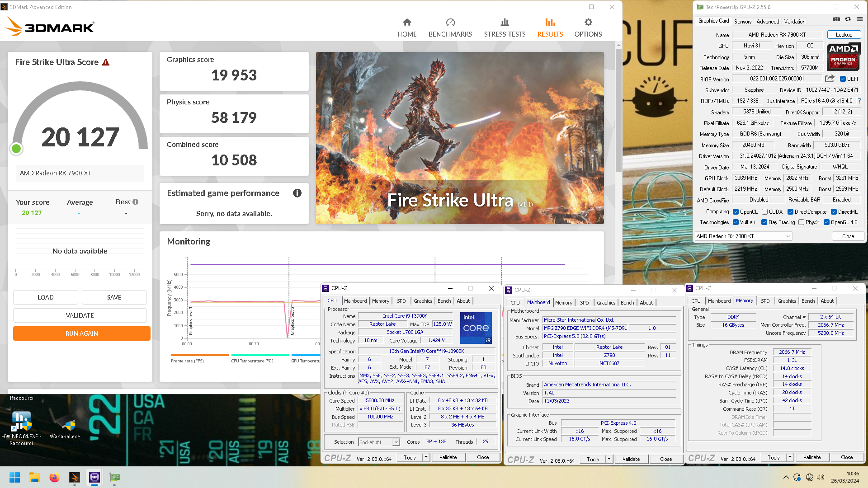Click the Lookup button in GPU-Z

(844, 35)
